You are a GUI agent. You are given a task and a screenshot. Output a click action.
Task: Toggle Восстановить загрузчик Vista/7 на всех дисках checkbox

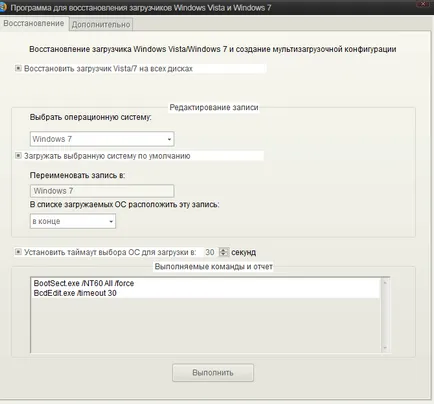(18, 68)
